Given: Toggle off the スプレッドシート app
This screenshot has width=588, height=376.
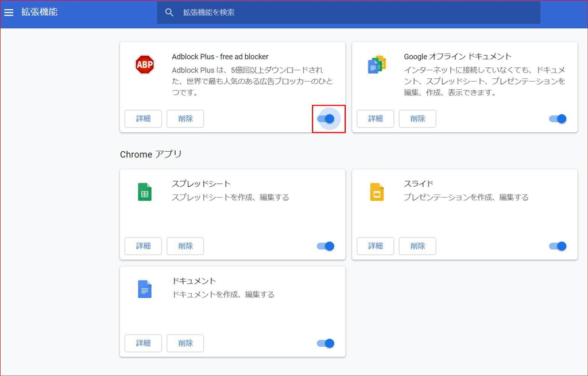Looking at the screenshot, I should (x=326, y=246).
